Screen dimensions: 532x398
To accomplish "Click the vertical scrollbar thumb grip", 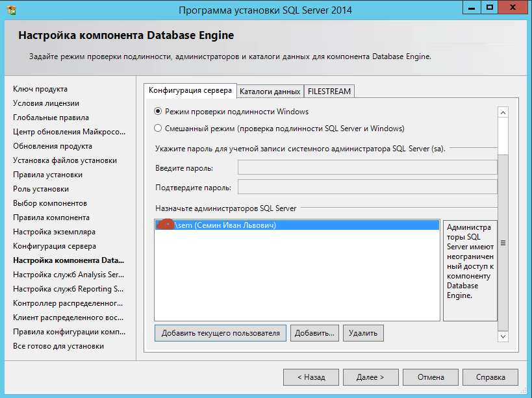I will pyautogui.click(x=503, y=243).
